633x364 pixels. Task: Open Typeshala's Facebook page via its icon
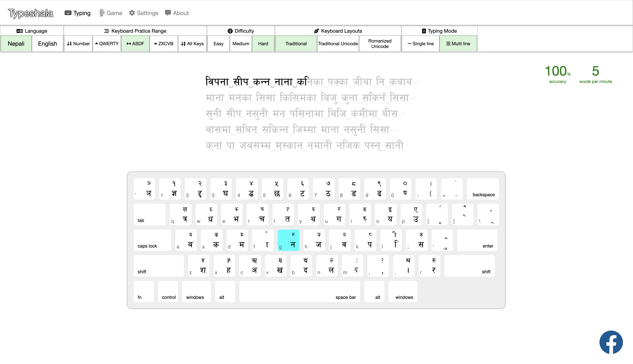coord(611,342)
